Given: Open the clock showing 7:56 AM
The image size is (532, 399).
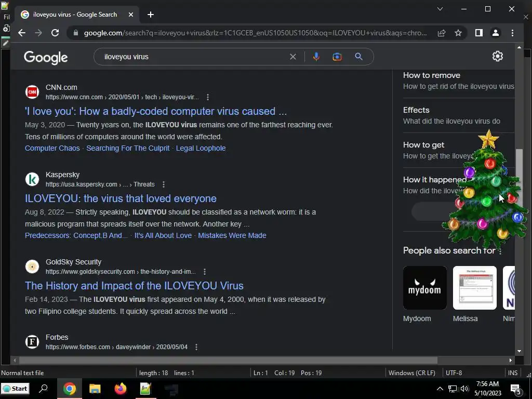Looking at the screenshot, I should 487,389.
